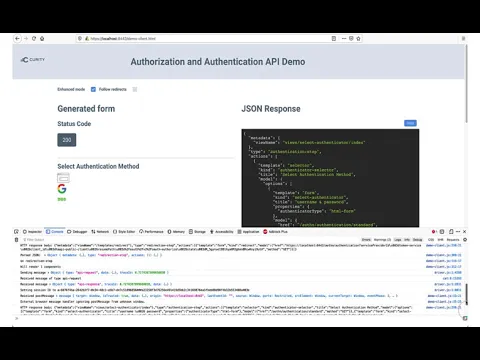This screenshot has height=360, width=480.
Task: Reload the demo client page
Action: (34, 39)
